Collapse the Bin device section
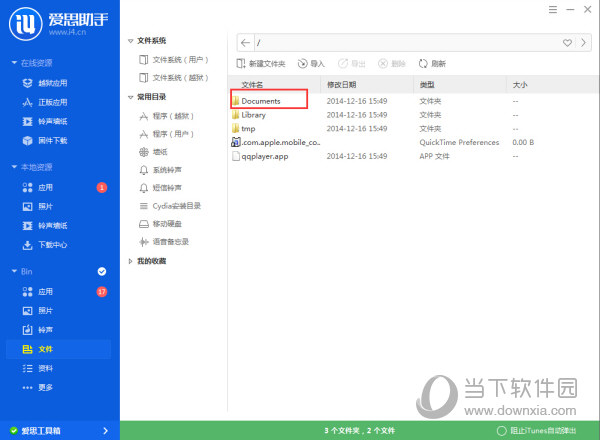 click(14, 271)
